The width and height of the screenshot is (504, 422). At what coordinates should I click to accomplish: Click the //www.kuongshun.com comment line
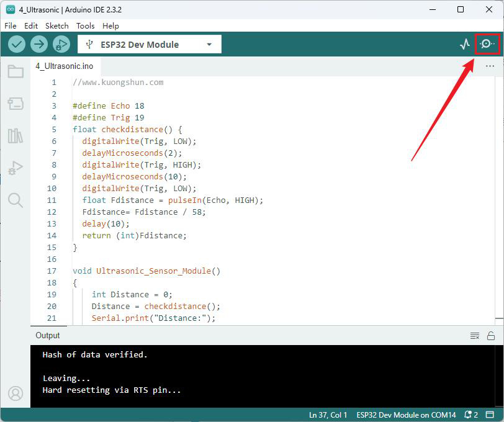[x=118, y=83]
